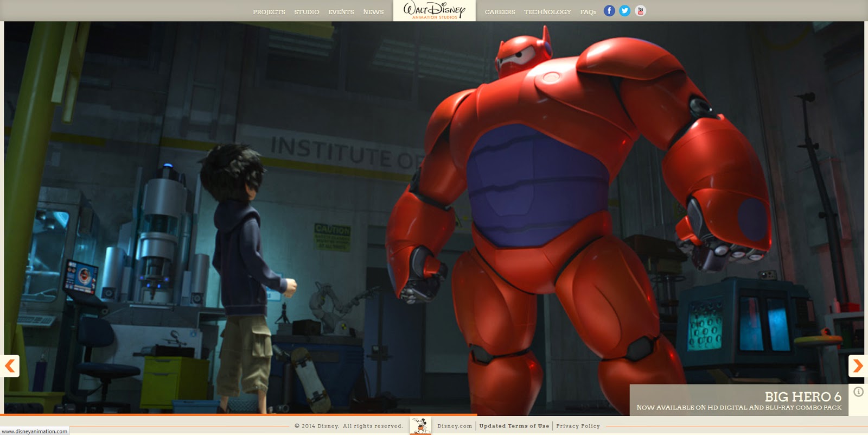Open the Facebook social icon
This screenshot has width=868, height=435.
[x=609, y=11]
